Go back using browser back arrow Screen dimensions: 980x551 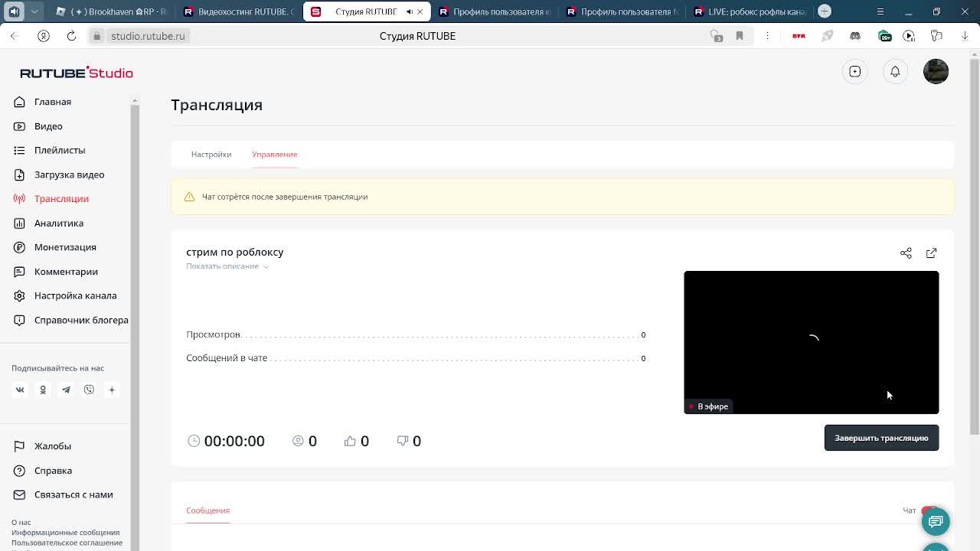pos(15,36)
